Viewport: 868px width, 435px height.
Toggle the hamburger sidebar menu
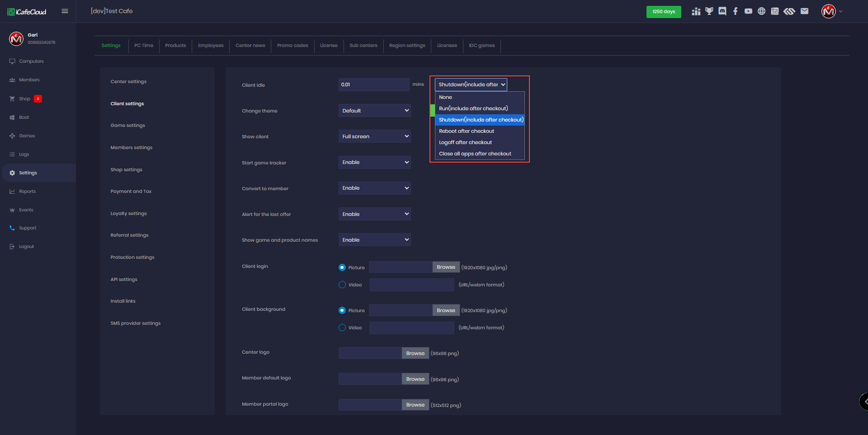65,11
